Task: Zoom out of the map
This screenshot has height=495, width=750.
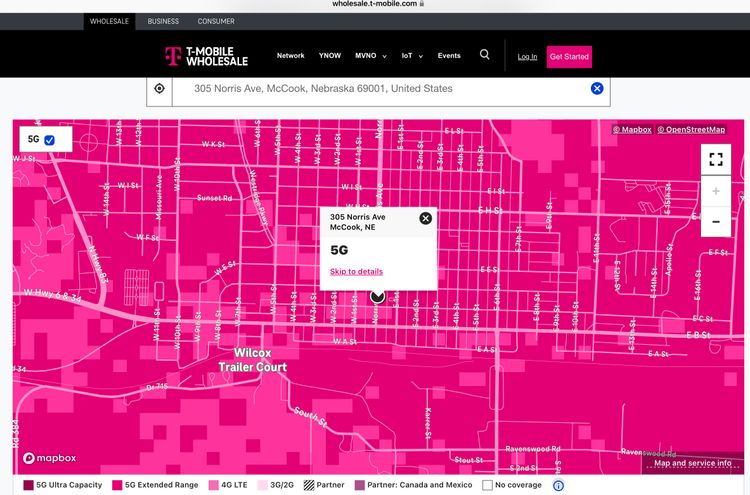Action: (716, 221)
